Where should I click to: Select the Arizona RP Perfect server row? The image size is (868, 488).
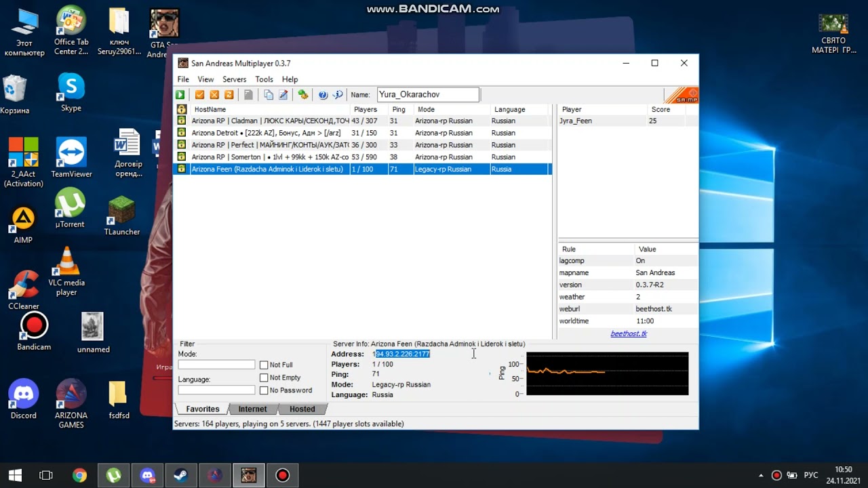pyautogui.click(x=363, y=145)
